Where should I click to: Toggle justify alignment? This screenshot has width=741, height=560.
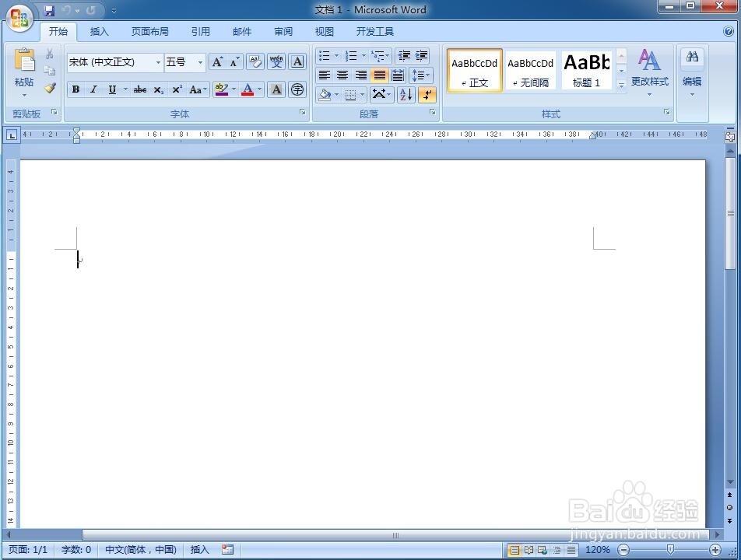pyautogui.click(x=380, y=75)
